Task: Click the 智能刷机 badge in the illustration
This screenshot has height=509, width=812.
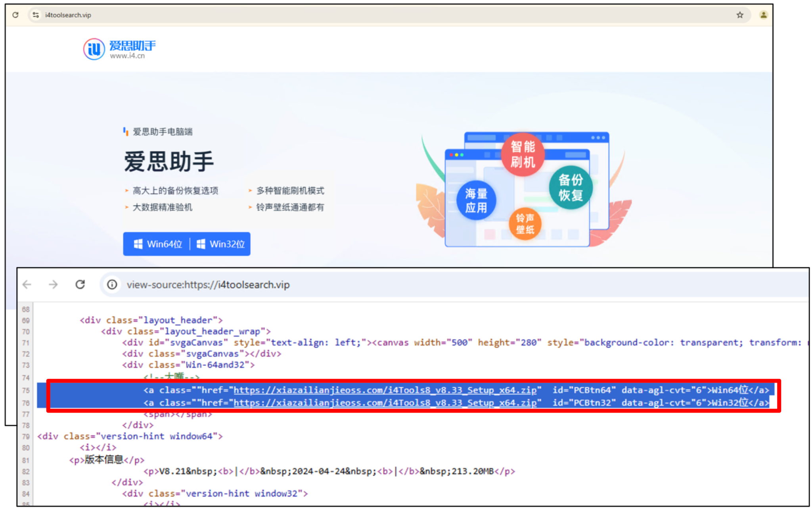Action: click(523, 155)
